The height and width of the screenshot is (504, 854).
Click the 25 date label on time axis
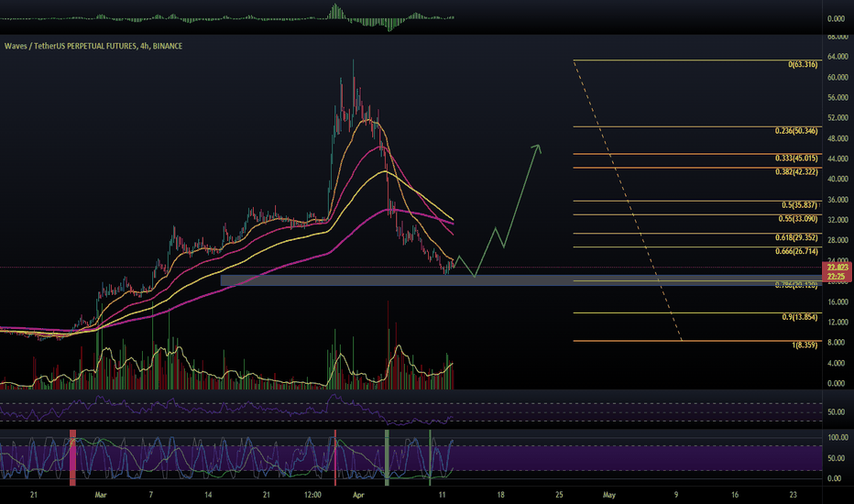[x=559, y=495]
